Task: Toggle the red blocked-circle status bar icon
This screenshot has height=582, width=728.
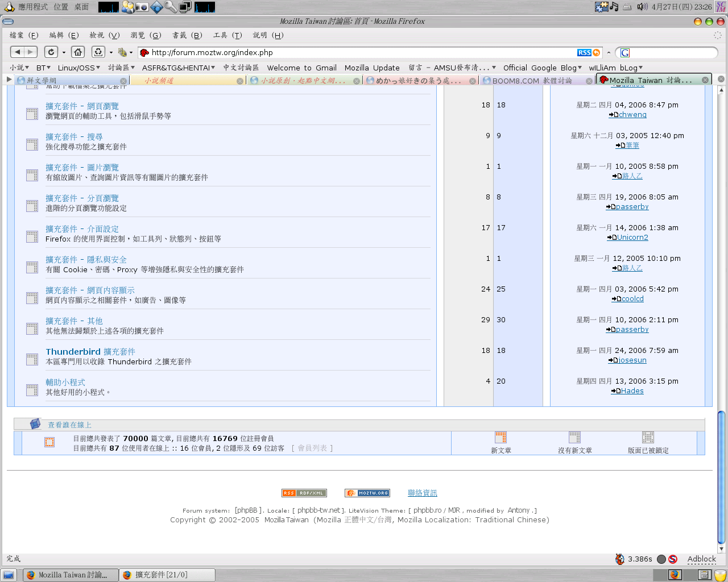Action: 673,559
